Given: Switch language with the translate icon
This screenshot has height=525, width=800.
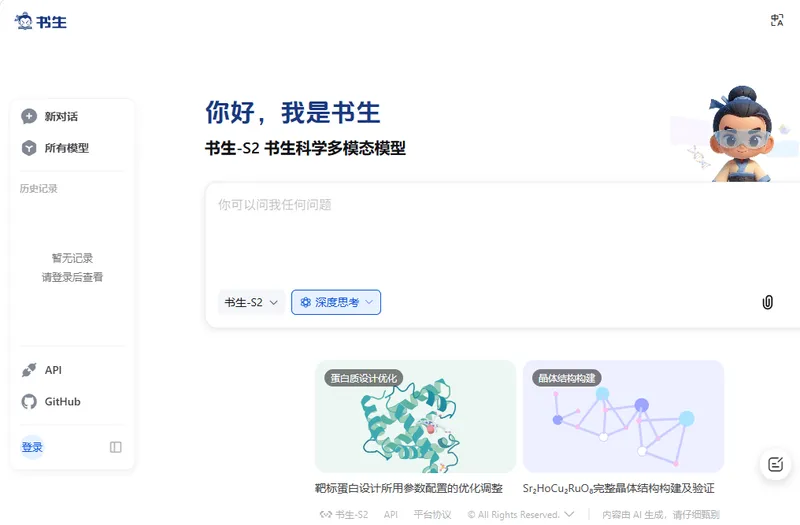Looking at the screenshot, I should point(777,20).
